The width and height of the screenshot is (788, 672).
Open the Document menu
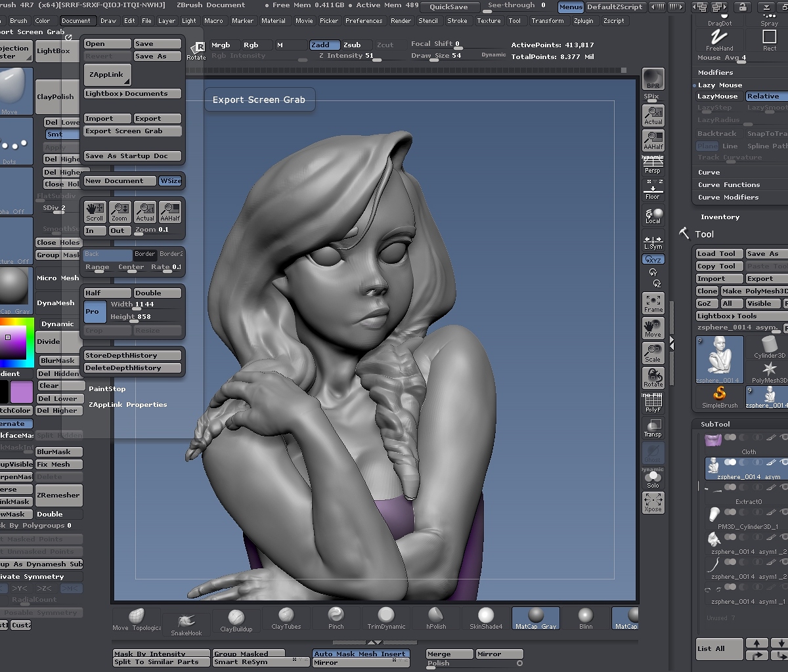click(76, 20)
